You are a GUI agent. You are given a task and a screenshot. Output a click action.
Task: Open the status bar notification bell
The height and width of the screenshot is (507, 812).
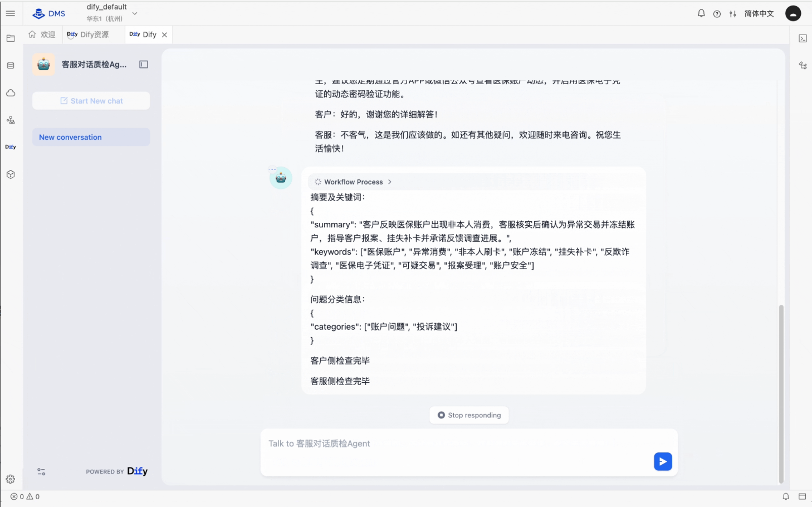[786, 496]
